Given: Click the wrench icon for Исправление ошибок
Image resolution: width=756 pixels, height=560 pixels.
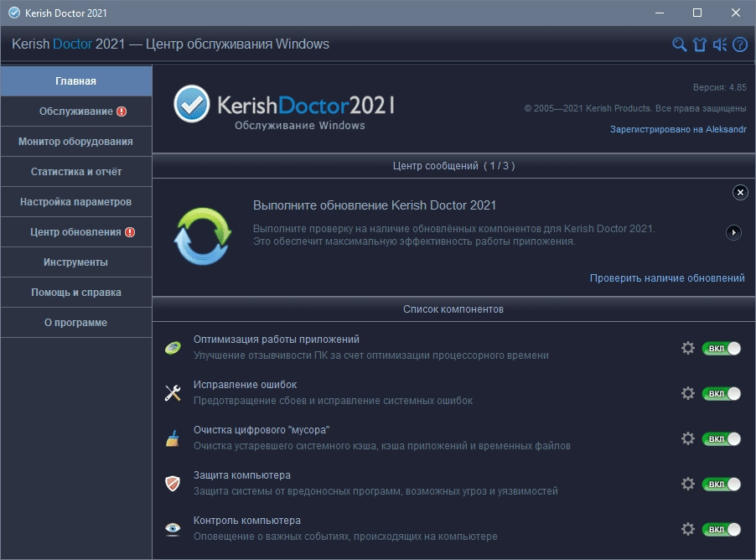Looking at the screenshot, I should tap(173, 392).
